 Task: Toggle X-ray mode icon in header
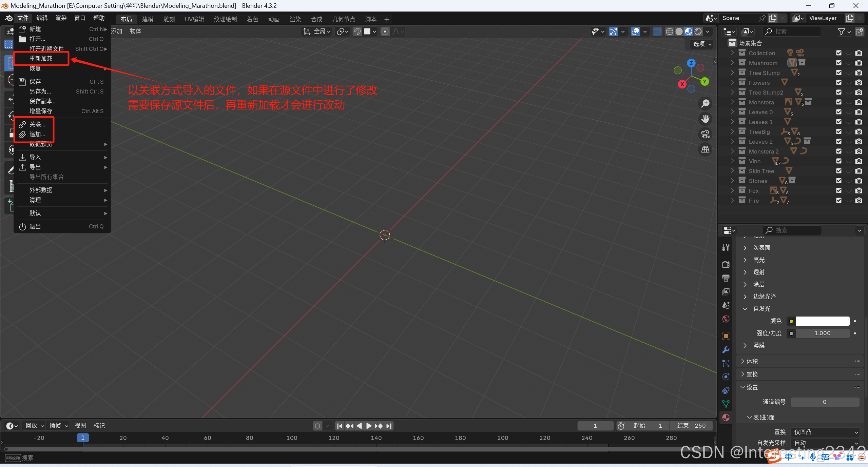(657, 32)
